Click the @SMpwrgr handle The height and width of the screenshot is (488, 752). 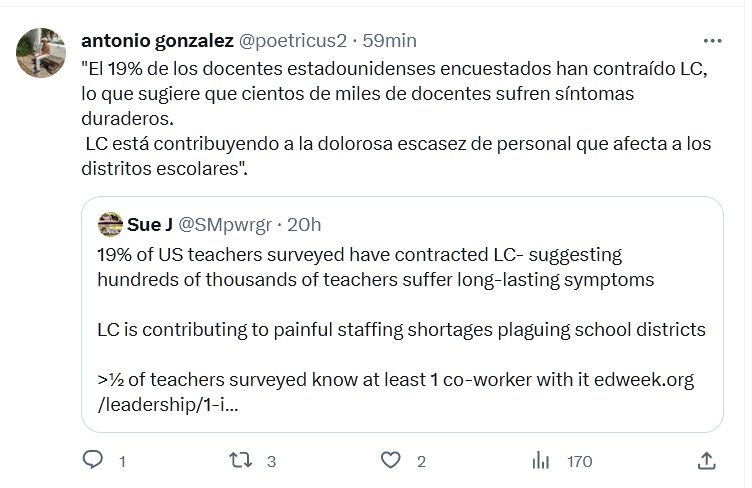(x=227, y=223)
